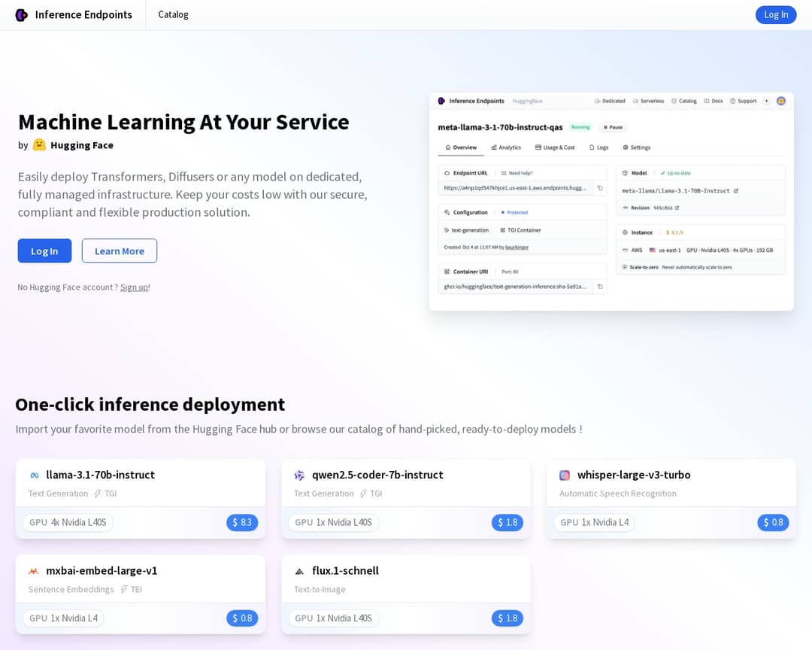The image size is (812, 650).
Task: Open the dashboard preview screenshot image
Action: 611,202
